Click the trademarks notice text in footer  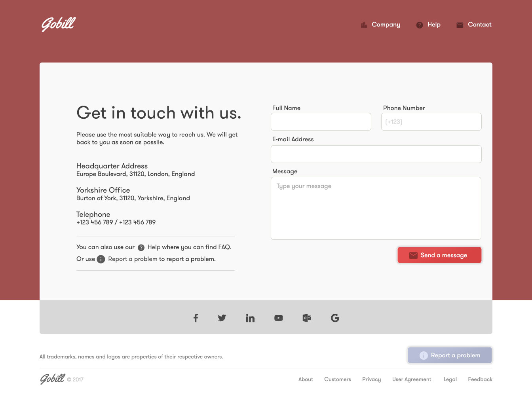tap(131, 356)
